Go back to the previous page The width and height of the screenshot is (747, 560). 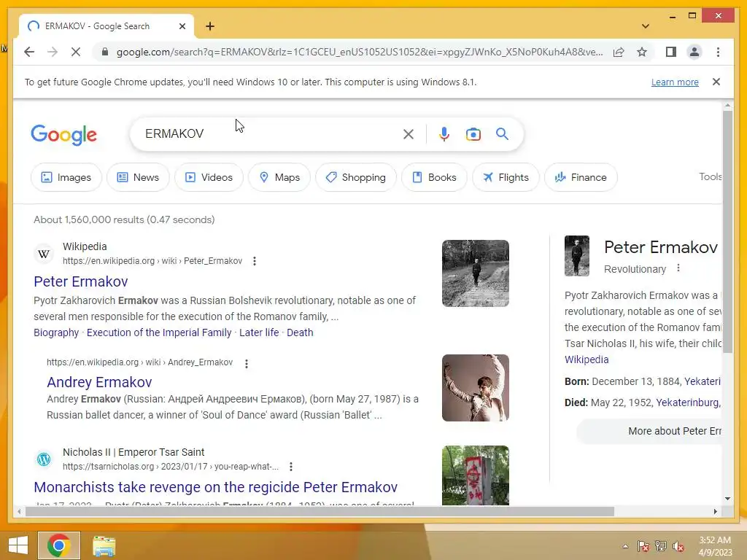(29, 52)
